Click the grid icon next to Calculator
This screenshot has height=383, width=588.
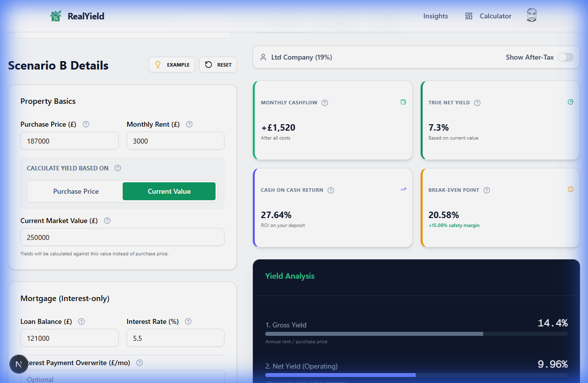[x=468, y=15]
